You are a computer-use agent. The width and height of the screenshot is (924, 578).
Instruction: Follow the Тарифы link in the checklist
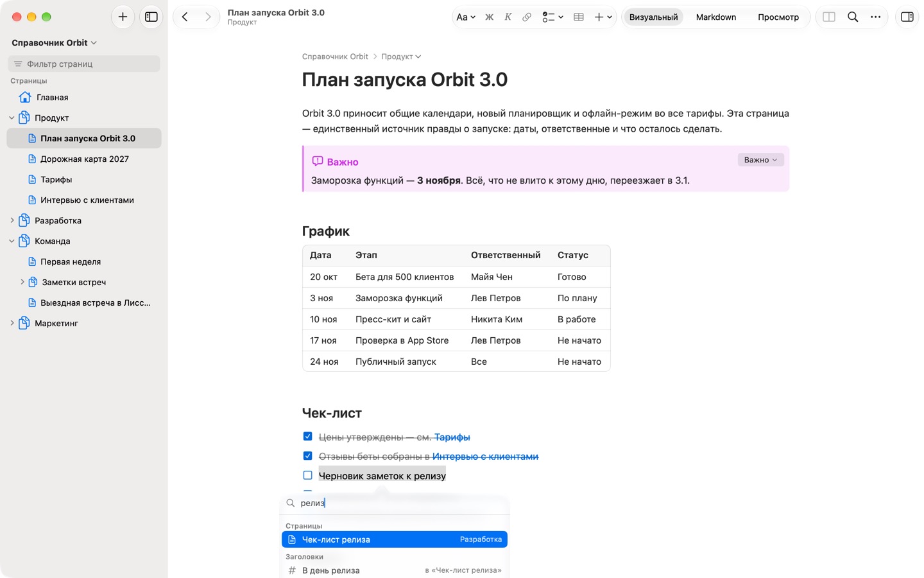point(452,437)
